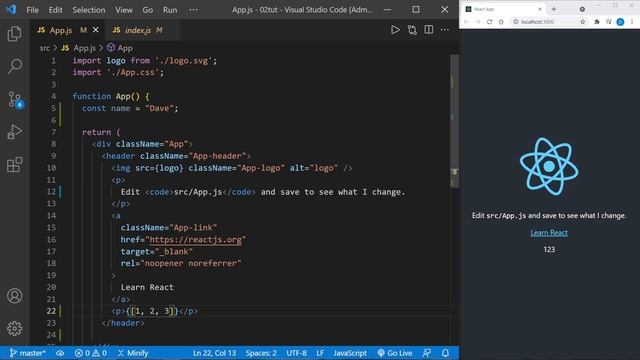Close the React App browser tab

pos(540,9)
